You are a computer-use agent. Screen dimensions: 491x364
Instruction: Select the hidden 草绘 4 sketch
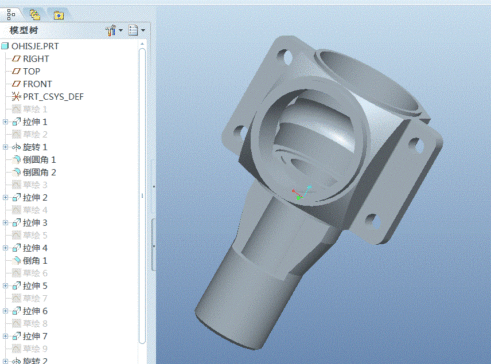click(x=35, y=210)
